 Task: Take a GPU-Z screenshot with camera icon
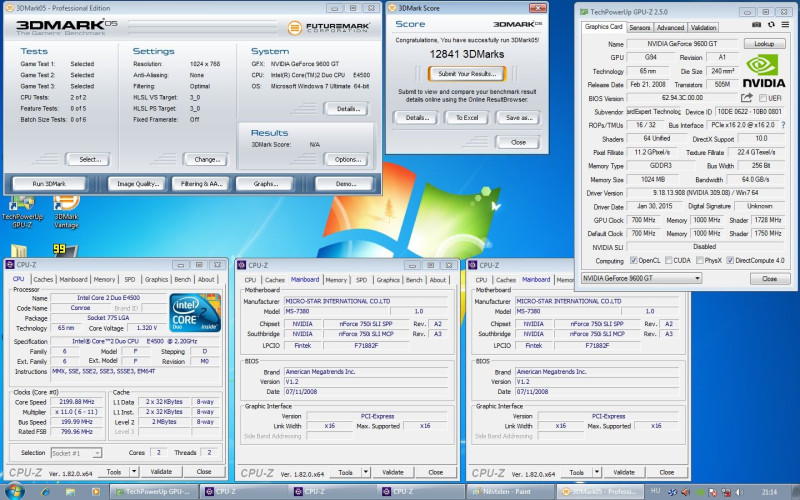pyautogui.click(x=756, y=25)
